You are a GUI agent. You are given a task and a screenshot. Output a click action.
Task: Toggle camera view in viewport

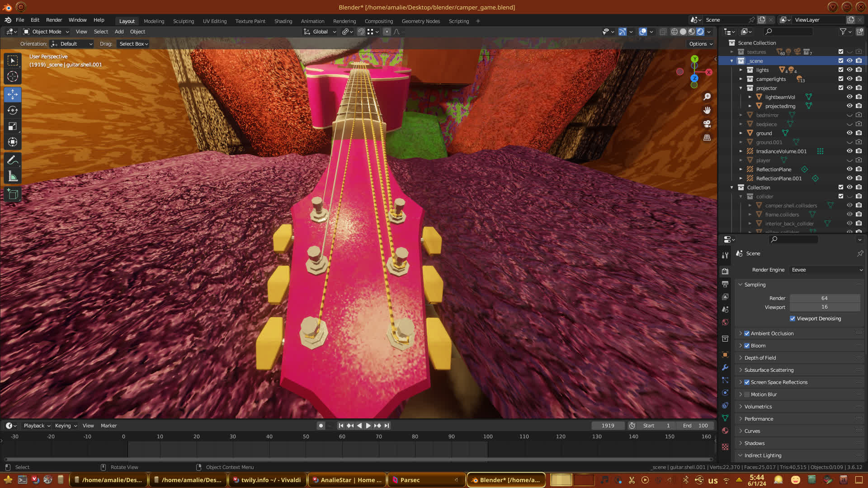tap(707, 124)
